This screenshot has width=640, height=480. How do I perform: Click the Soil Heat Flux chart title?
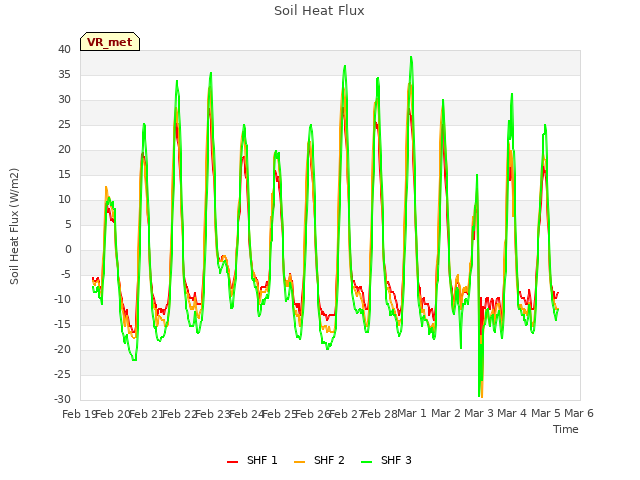point(319,11)
